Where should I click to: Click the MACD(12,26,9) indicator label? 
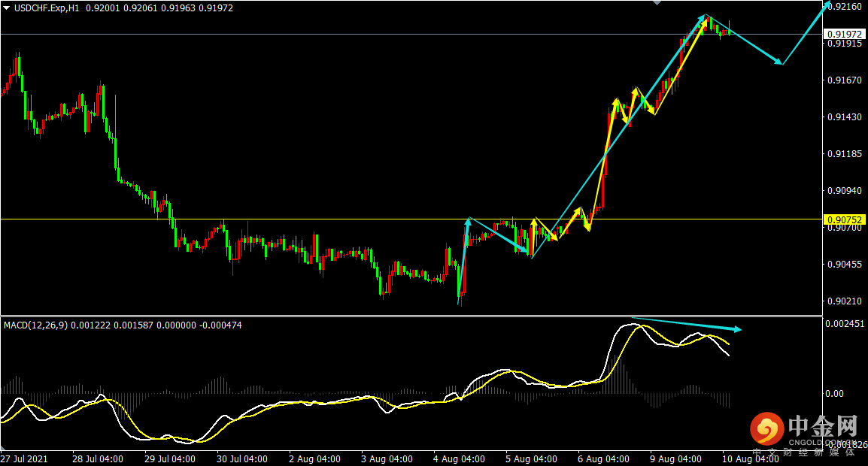36,325
